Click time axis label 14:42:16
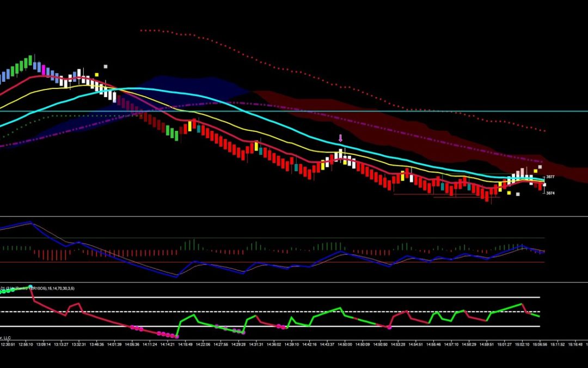This screenshot has height=368, width=588. tap(309, 344)
